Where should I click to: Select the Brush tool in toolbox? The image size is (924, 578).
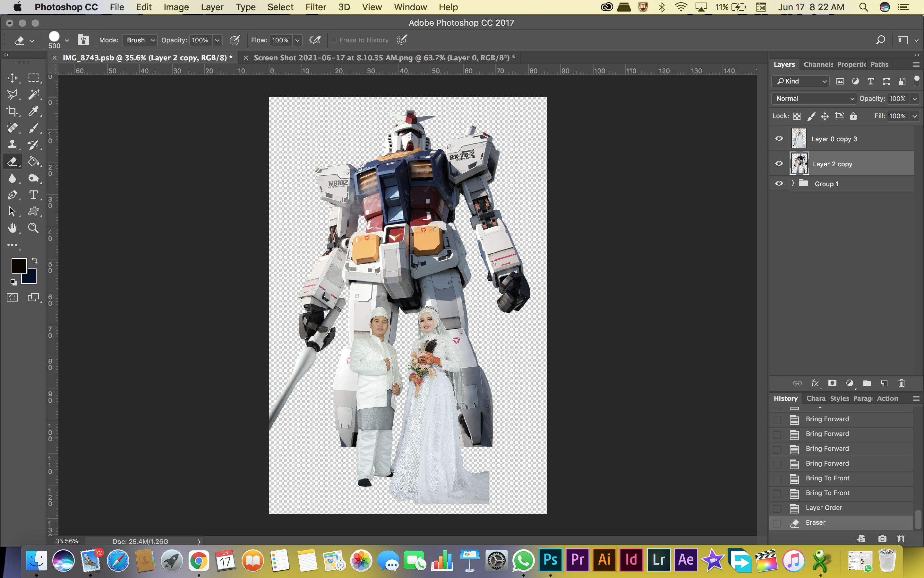[x=34, y=128]
